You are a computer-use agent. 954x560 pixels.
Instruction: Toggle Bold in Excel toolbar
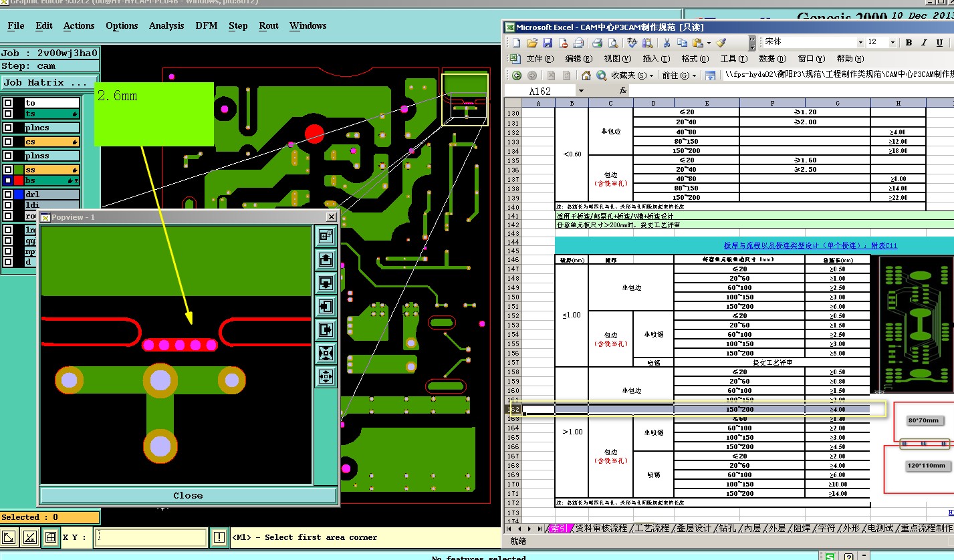coord(909,43)
